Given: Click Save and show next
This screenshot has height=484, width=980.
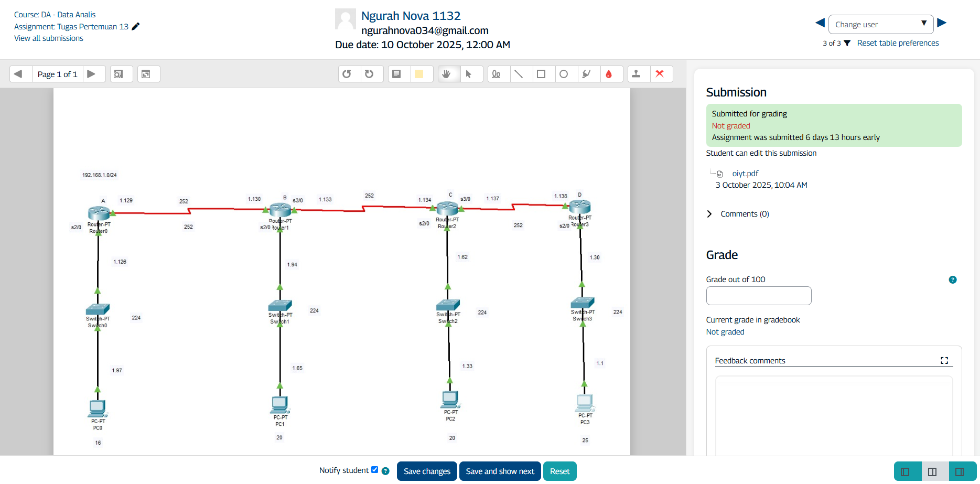Looking at the screenshot, I should (500, 471).
